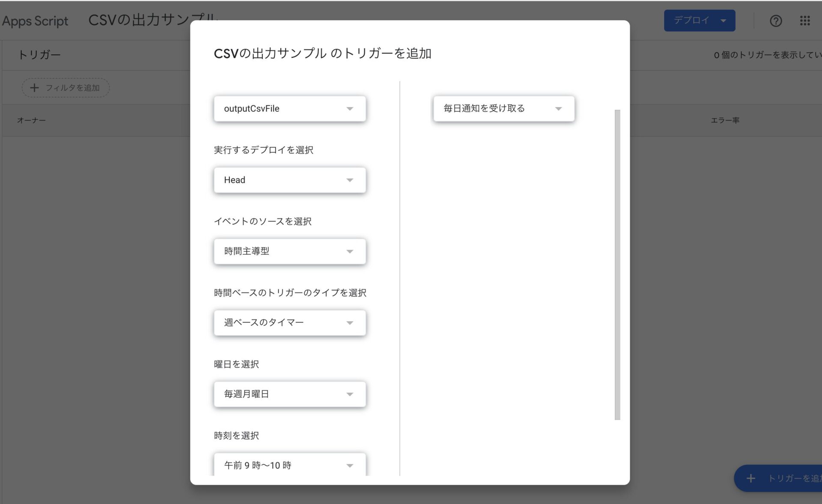Click the デプロイ button dropdown arrow
Viewport: 822px width, 504px height.
[723, 21]
